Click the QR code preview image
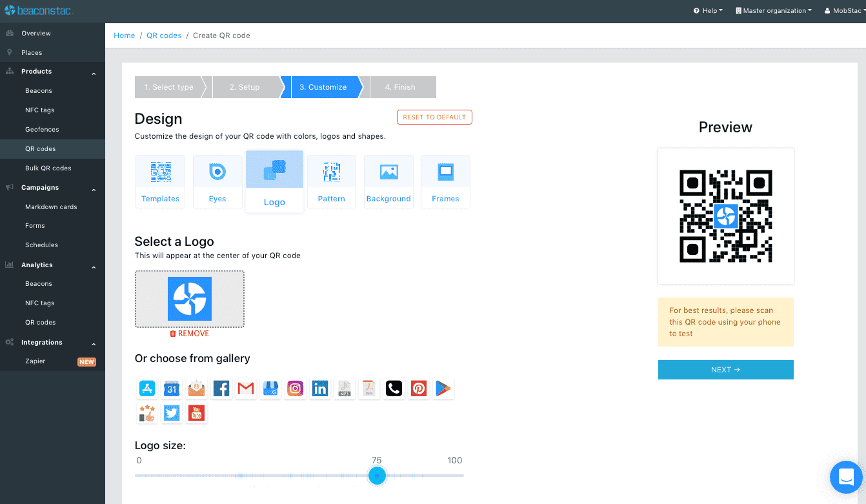866x504 pixels. (726, 216)
